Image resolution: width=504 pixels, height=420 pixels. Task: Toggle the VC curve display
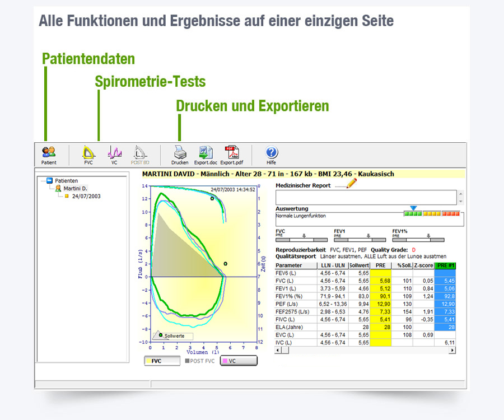[x=240, y=361]
